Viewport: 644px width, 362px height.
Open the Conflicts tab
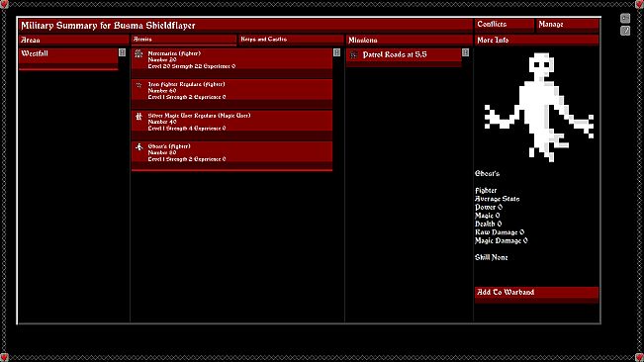pos(505,25)
